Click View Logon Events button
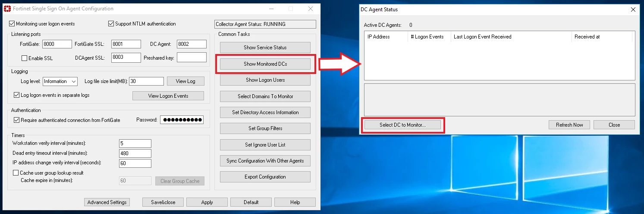 click(168, 96)
